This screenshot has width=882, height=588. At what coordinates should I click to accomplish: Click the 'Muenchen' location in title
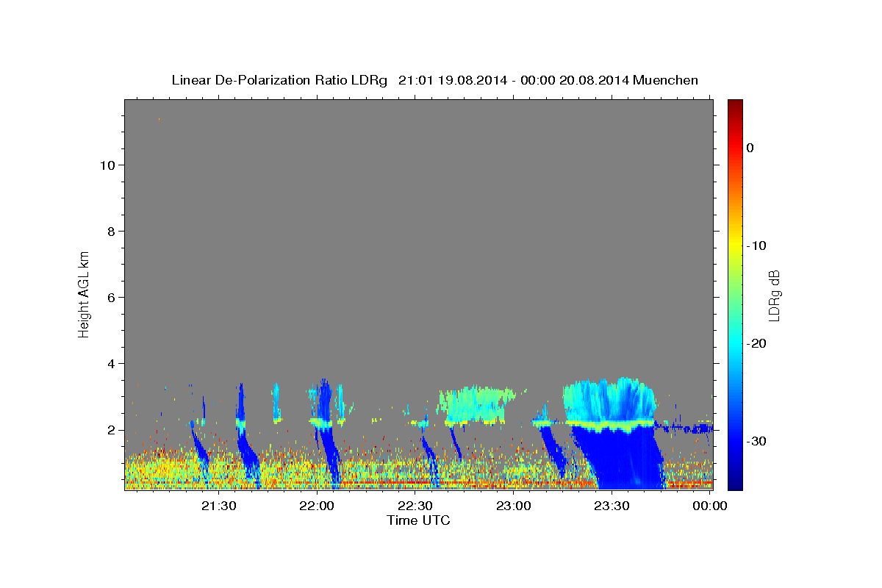665,80
